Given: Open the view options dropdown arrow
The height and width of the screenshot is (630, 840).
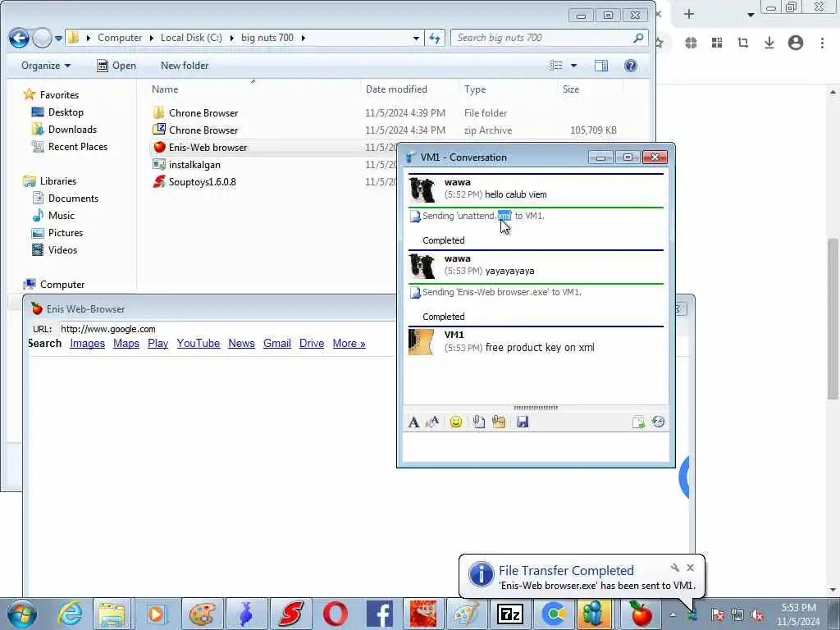Looking at the screenshot, I should (x=573, y=66).
